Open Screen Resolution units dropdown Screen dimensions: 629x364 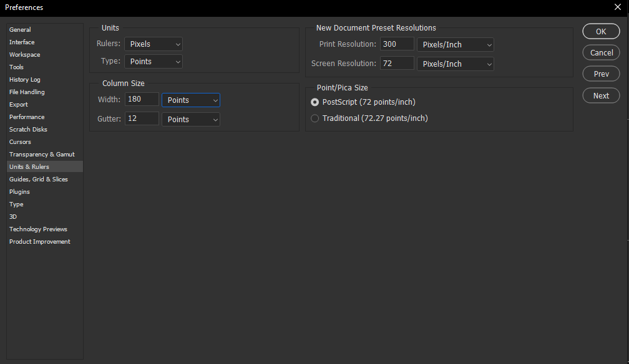pos(455,64)
